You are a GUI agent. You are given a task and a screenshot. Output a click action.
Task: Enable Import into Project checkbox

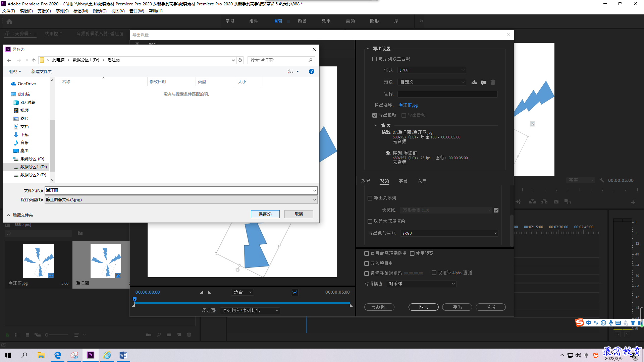[x=367, y=263]
